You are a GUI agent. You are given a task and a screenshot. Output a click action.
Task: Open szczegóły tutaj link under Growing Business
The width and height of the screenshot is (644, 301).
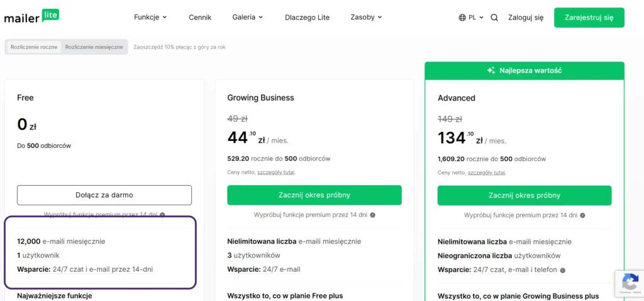click(275, 173)
